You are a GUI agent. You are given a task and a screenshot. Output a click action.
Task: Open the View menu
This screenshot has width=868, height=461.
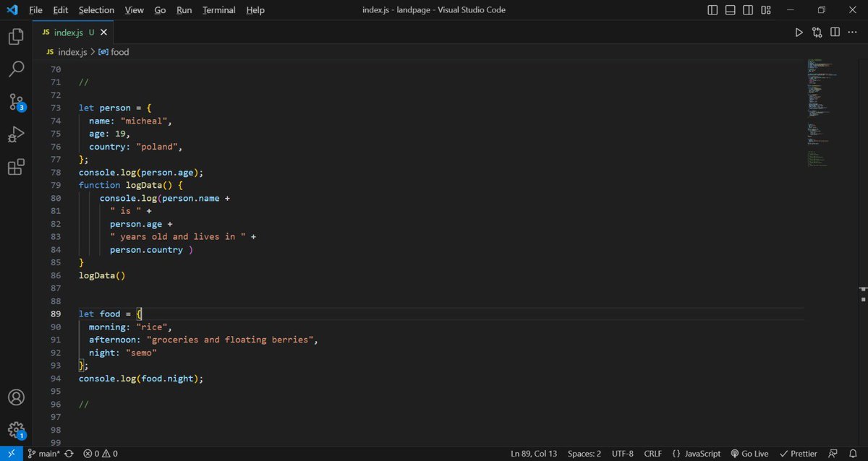click(x=134, y=10)
